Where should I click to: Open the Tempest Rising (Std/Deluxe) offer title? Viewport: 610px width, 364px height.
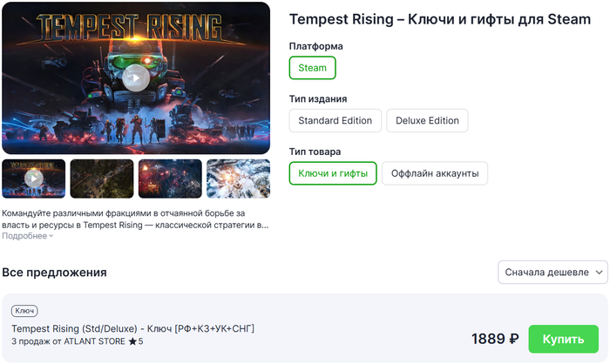(x=132, y=327)
